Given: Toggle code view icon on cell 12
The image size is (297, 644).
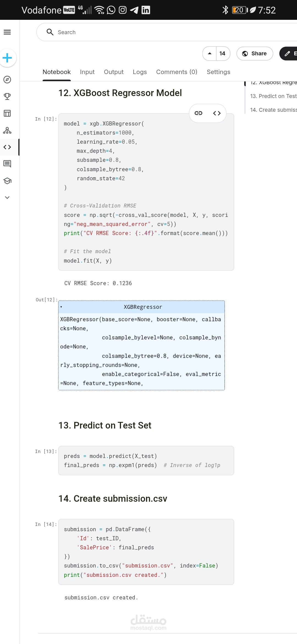Looking at the screenshot, I should (217, 113).
